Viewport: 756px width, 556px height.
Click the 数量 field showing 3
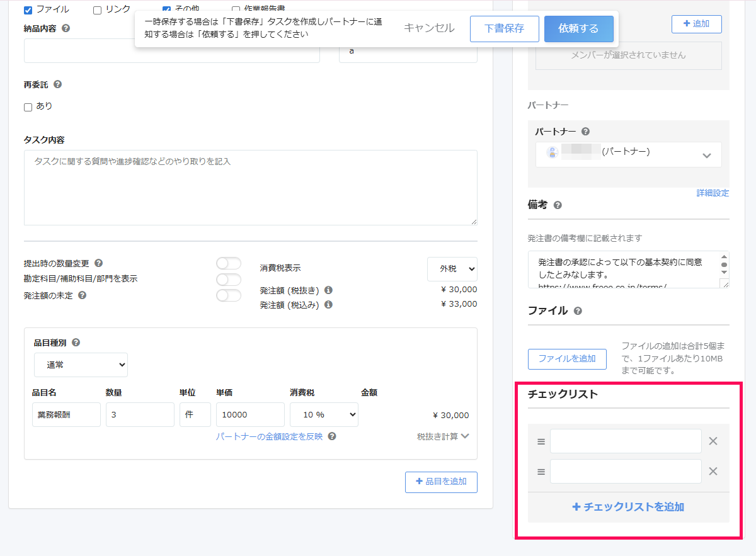point(140,415)
